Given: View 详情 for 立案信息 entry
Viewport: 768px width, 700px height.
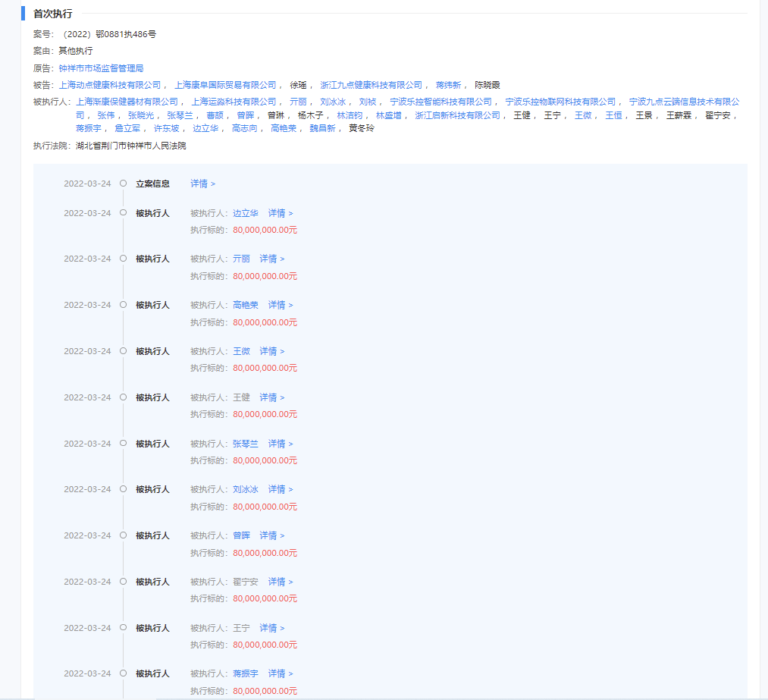Looking at the screenshot, I should pyautogui.click(x=202, y=184).
